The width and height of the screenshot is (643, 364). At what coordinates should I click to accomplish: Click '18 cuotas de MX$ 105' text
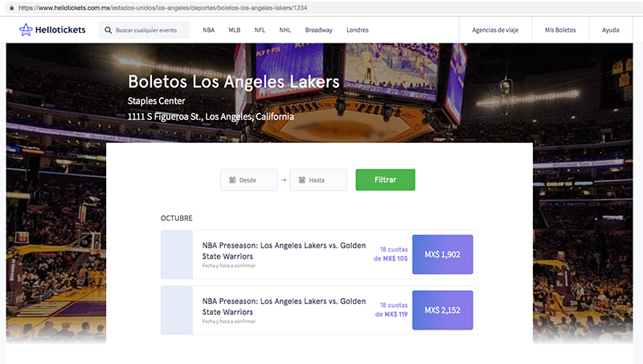click(391, 254)
